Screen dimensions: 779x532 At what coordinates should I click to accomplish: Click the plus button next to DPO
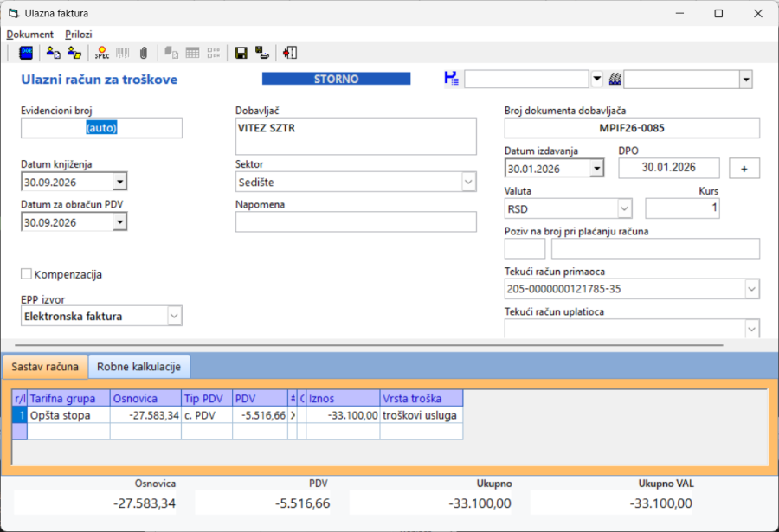(744, 169)
